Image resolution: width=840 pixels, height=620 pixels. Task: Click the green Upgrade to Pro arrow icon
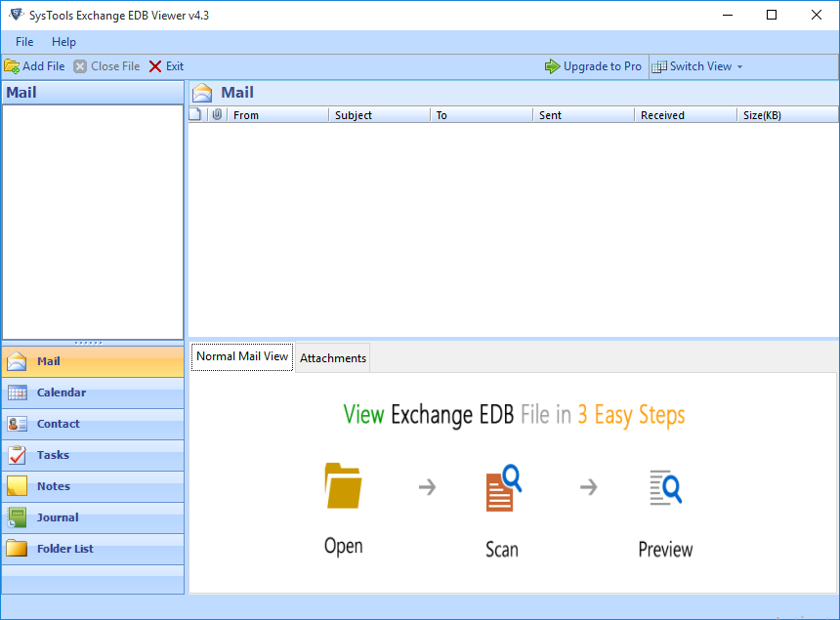(x=552, y=66)
